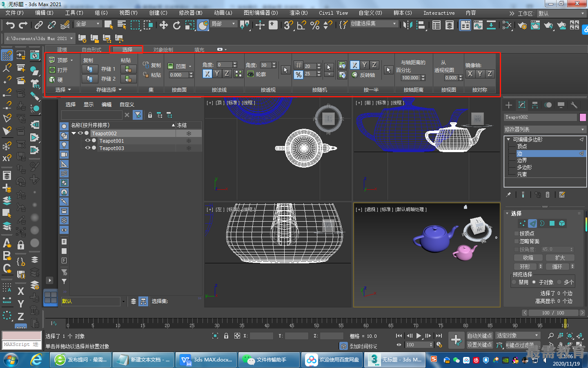Viewport: 588px width, 368px height.
Task: Open the Modify tab in command panel
Action: pos(522,105)
